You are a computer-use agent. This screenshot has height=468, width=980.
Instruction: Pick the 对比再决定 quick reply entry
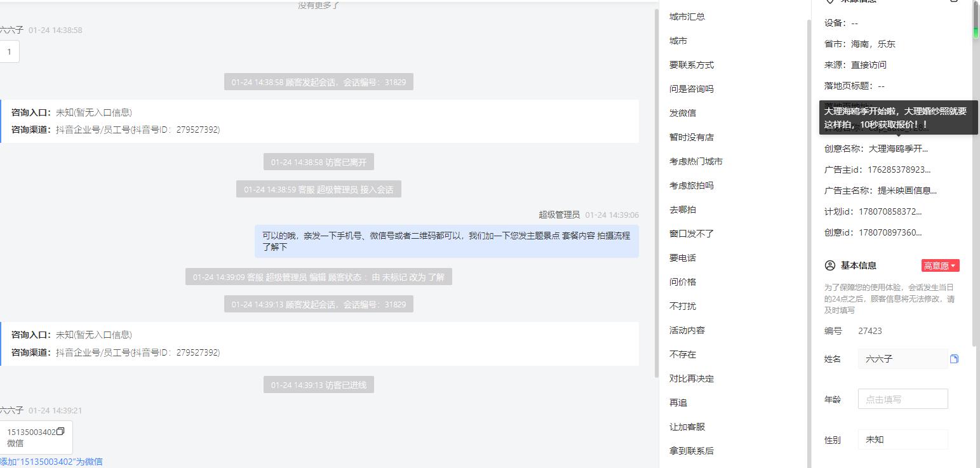[x=692, y=378]
